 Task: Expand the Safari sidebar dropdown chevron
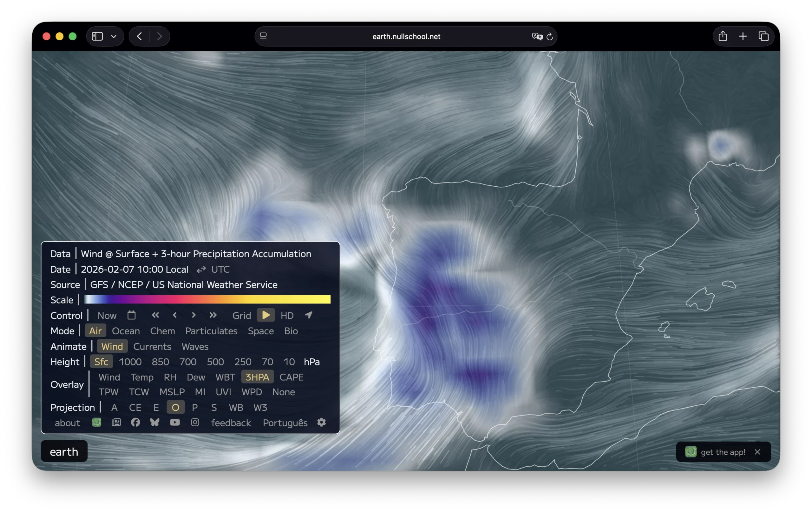[114, 37]
